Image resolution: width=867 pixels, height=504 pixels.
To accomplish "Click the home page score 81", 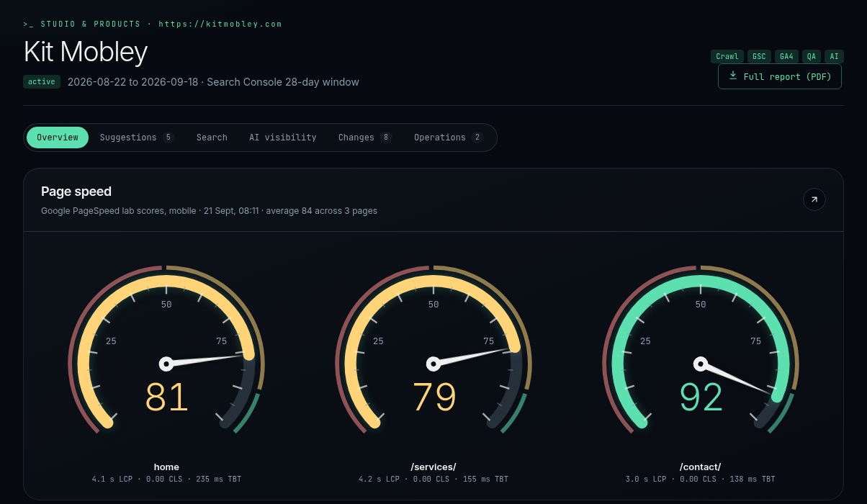I will (x=166, y=397).
